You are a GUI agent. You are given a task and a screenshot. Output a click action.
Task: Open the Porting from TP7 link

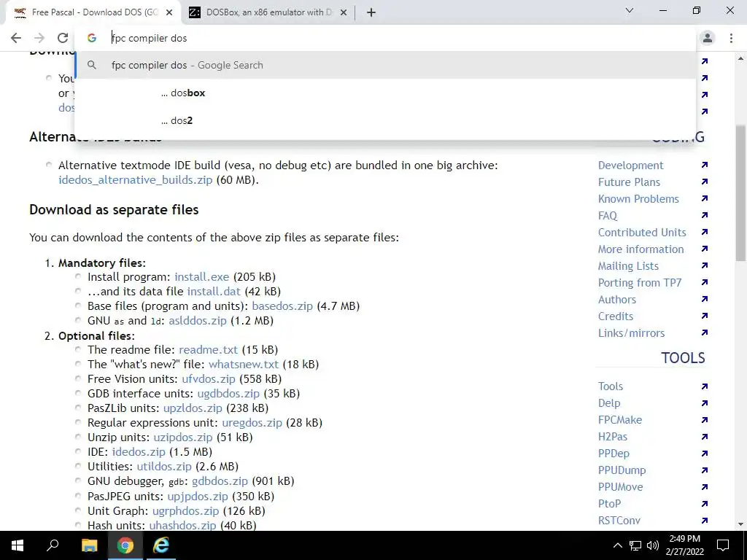tap(640, 283)
